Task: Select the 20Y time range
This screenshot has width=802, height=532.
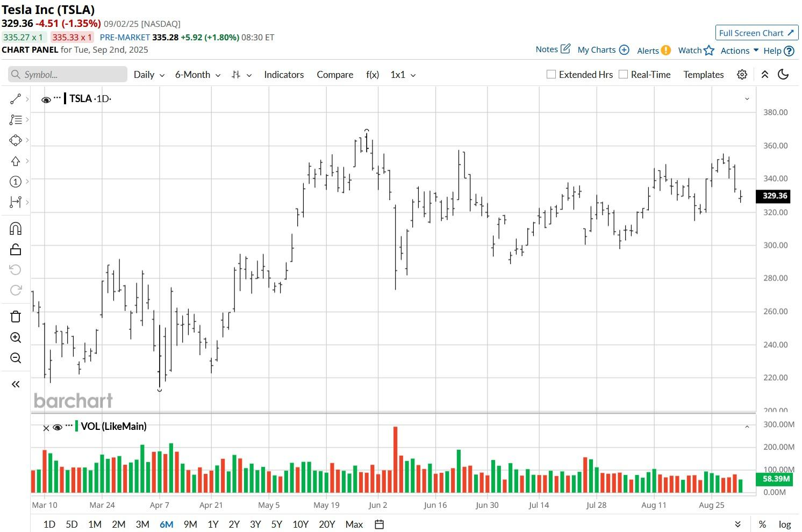Action: point(327,524)
